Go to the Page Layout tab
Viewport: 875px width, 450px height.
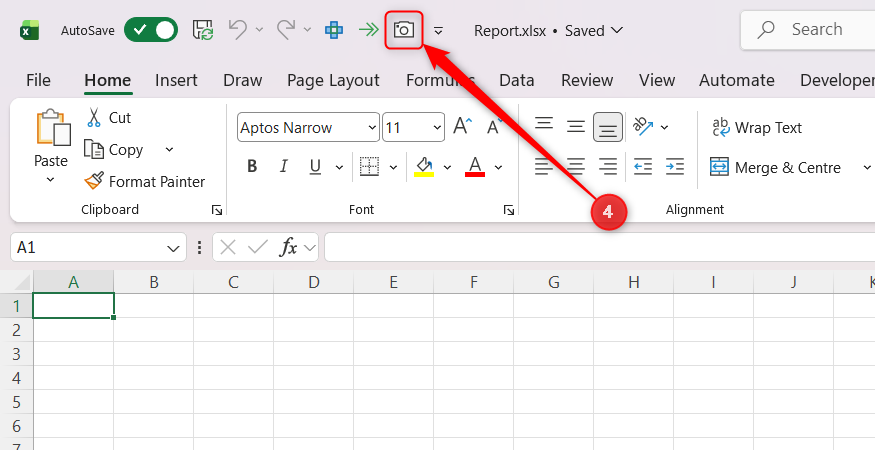[x=333, y=80]
